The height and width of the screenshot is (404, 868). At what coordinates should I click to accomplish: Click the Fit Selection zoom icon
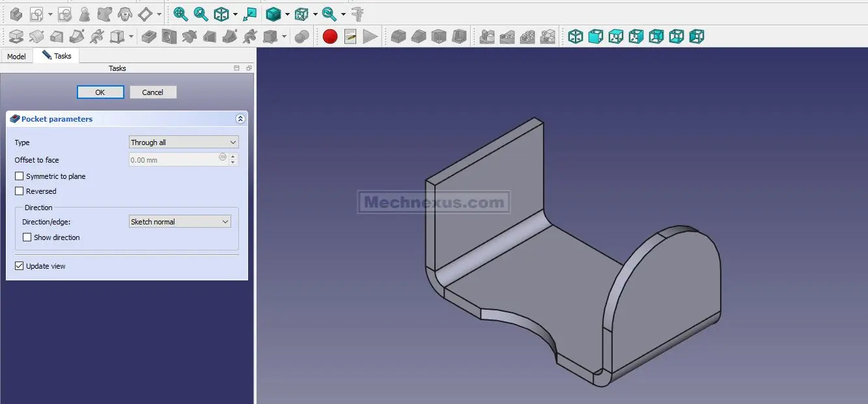click(201, 14)
